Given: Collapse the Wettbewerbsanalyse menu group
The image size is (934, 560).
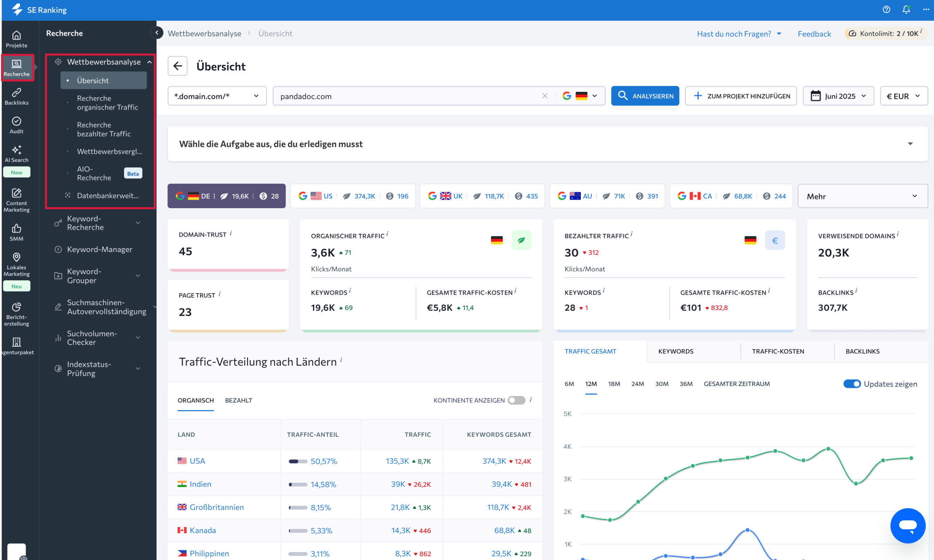Looking at the screenshot, I should [150, 62].
